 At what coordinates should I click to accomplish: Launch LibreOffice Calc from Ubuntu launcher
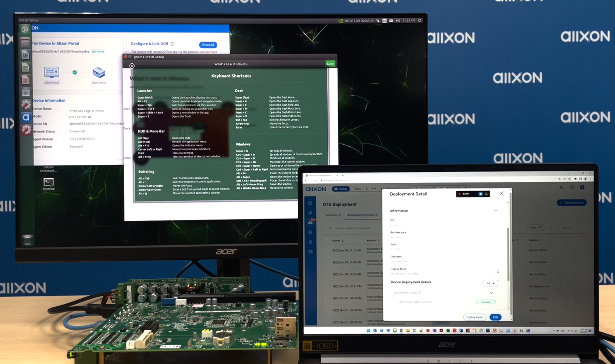click(x=25, y=67)
